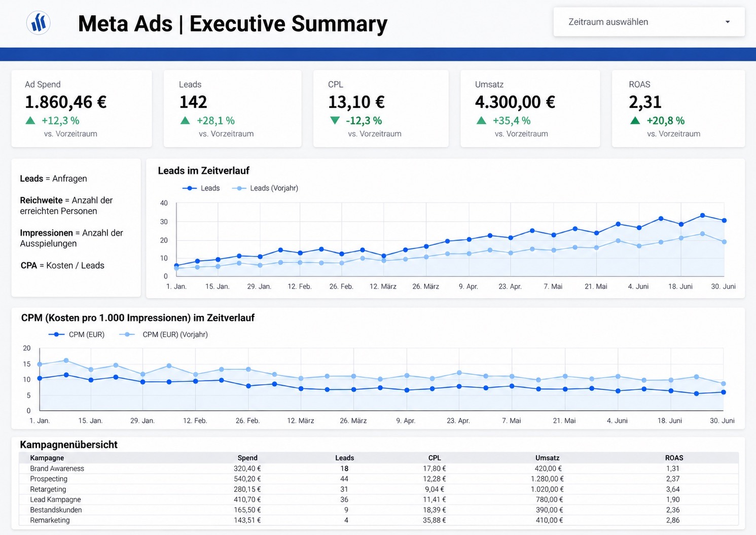Click the green up arrow under Ad Spend

(30, 121)
